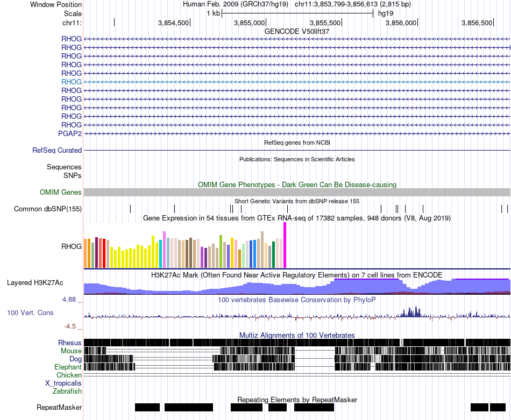511x420 pixels.
Task: Click the Scale label
Action: point(73,13)
